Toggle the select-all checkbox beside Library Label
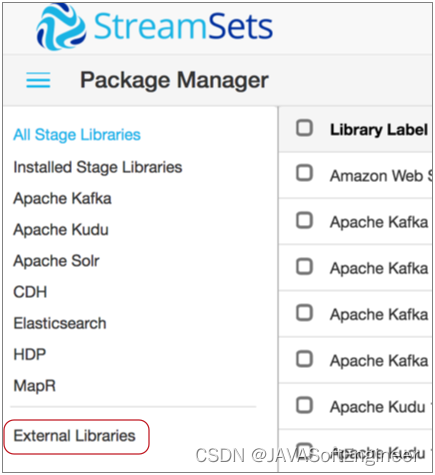This screenshot has width=435, height=475. pos(304,128)
